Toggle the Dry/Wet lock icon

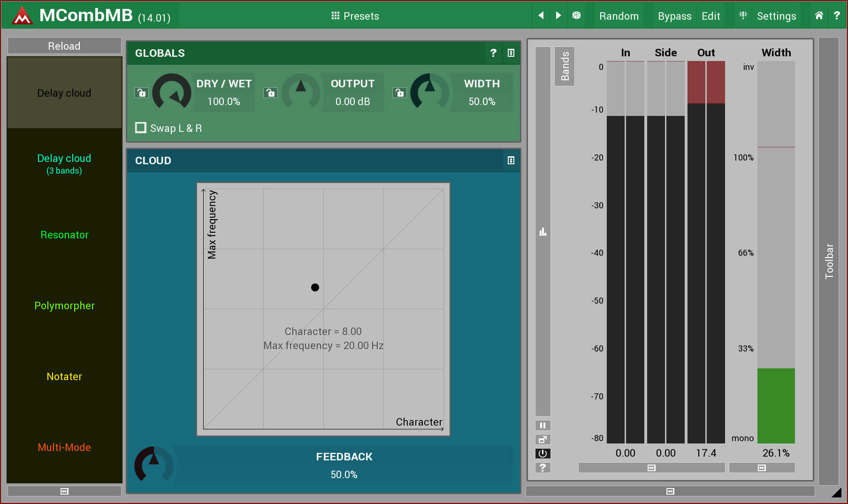click(141, 92)
